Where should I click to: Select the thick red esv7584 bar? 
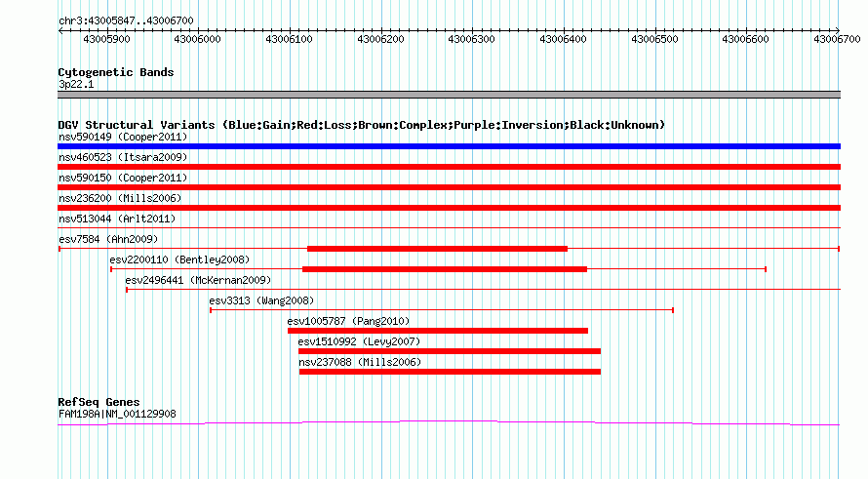(437, 249)
